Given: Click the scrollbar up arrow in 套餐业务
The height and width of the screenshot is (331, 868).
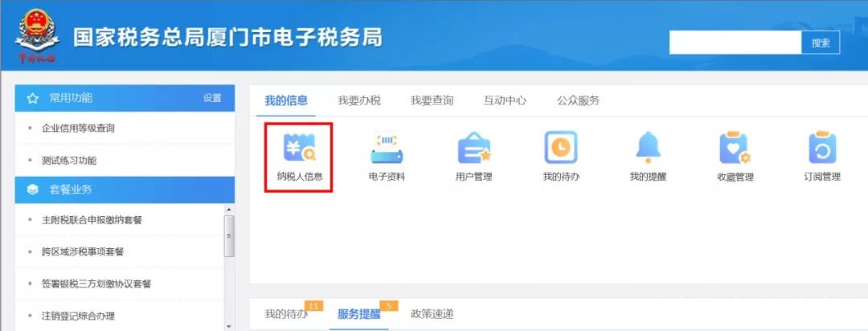Looking at the screenshot, I should pos(229,210).
